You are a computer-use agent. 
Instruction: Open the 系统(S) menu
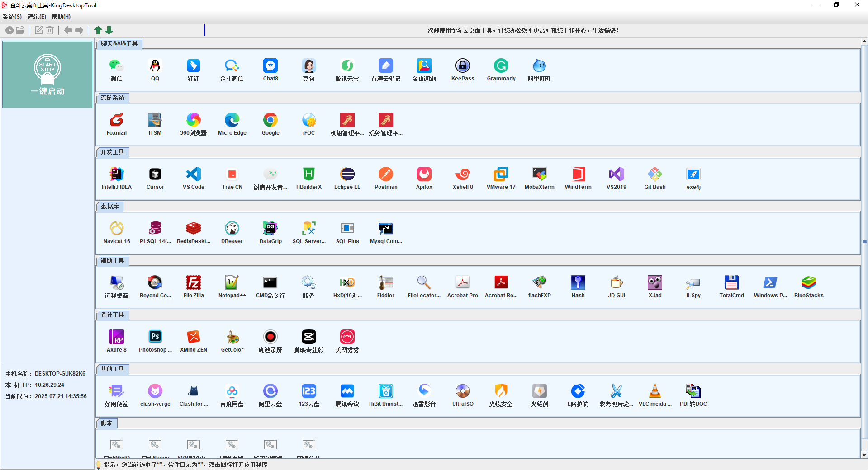[x=12, y=17]
